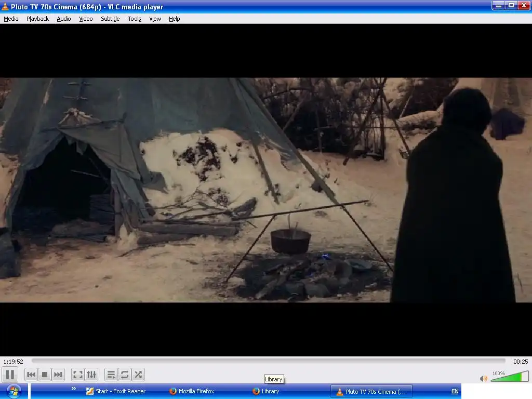
Task: Open the Video menu
Action: pyautogui.click(x=86, y=19)
